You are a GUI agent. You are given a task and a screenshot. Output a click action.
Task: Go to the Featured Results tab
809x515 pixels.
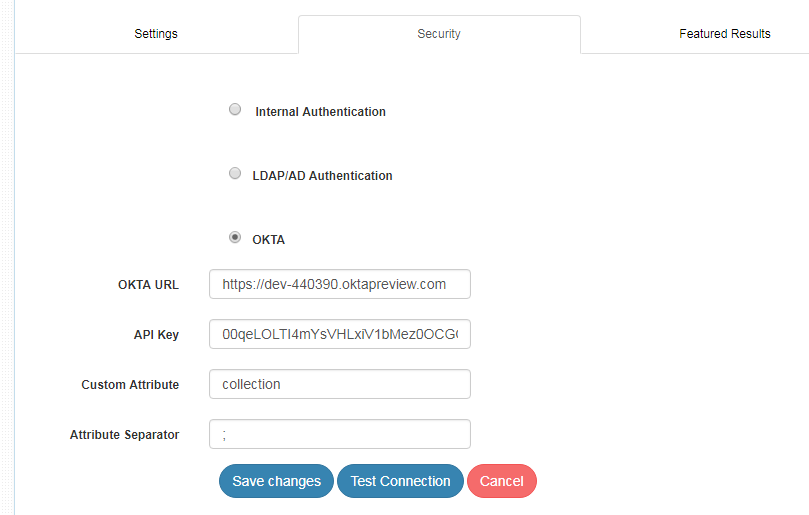pyautogui.click(x=724, y=34)
